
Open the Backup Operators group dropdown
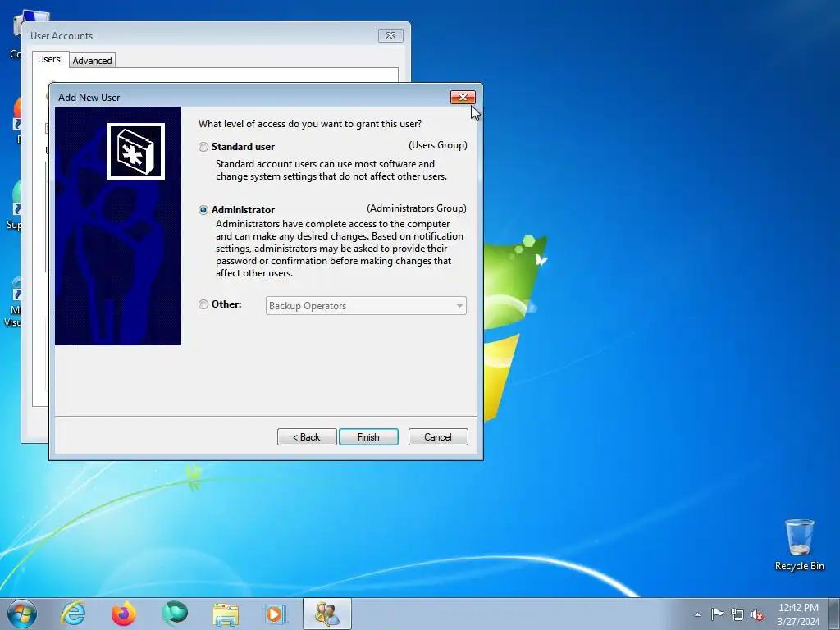tap(366, 306)
